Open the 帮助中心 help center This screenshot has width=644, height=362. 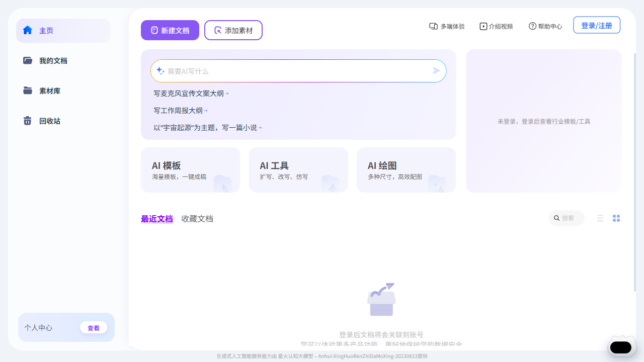click(545, 26)
